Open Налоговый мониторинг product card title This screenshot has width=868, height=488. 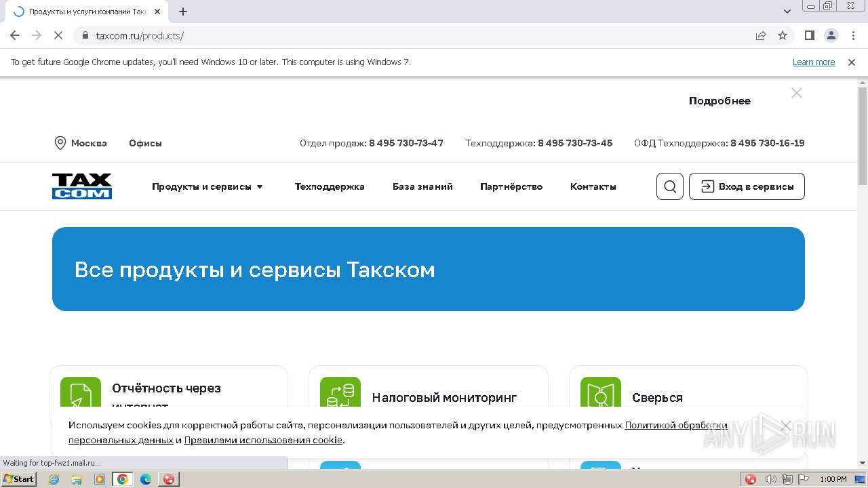[x=444, y=398]
